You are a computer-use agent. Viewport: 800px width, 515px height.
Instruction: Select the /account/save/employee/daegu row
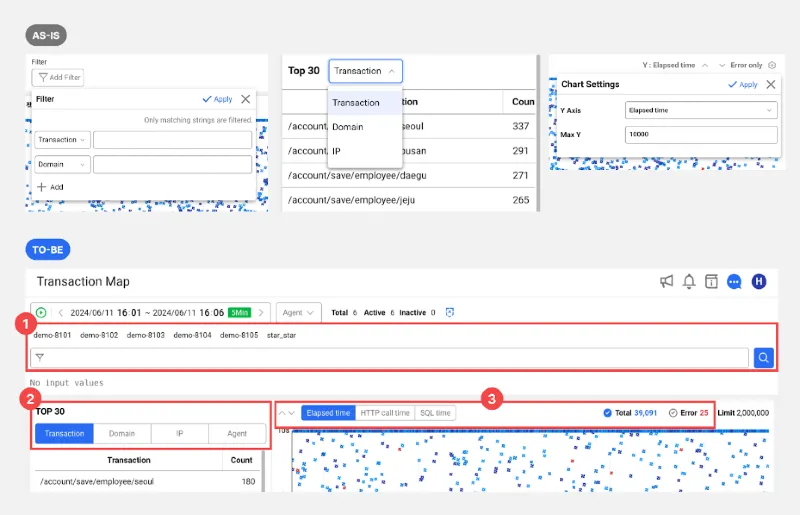click(409, 175)
